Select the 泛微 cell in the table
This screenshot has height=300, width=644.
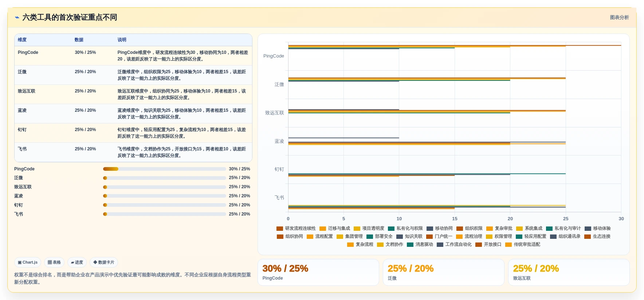click(22, 72)
